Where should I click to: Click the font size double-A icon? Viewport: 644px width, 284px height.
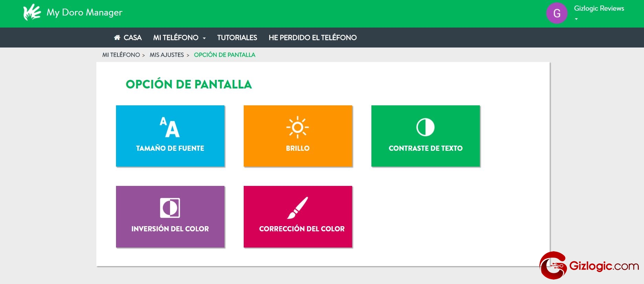coord(170,127)
